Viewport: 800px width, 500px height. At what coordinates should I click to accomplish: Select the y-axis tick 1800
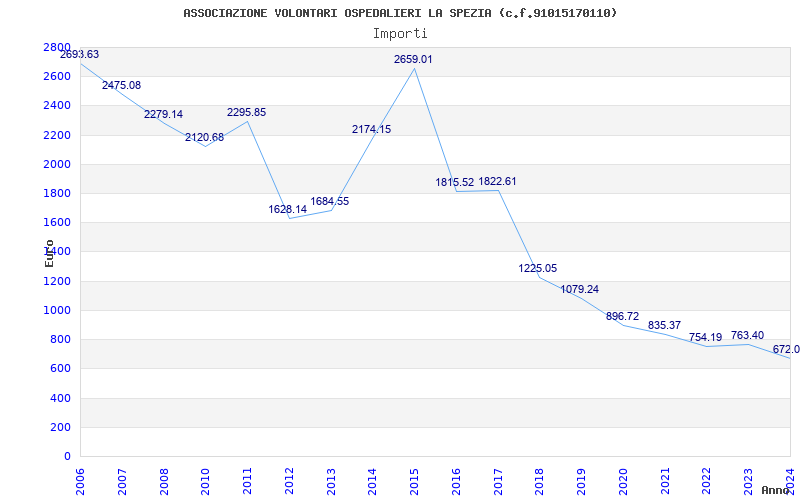click(x=57, y=193)
